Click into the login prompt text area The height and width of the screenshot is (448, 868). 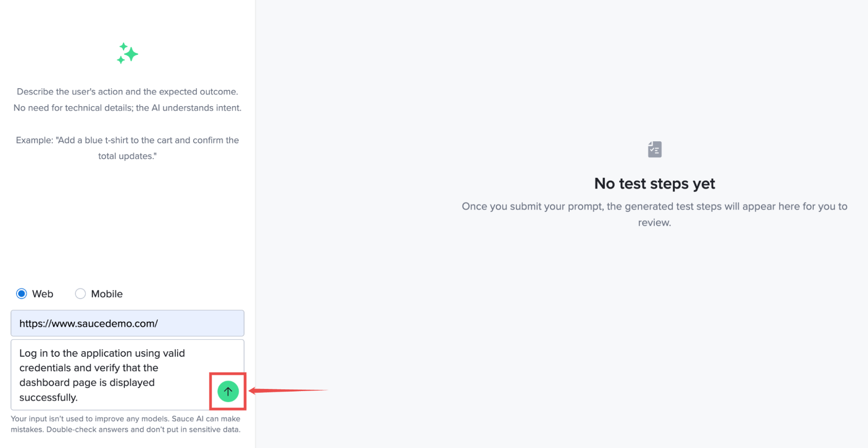coord(113,375)
